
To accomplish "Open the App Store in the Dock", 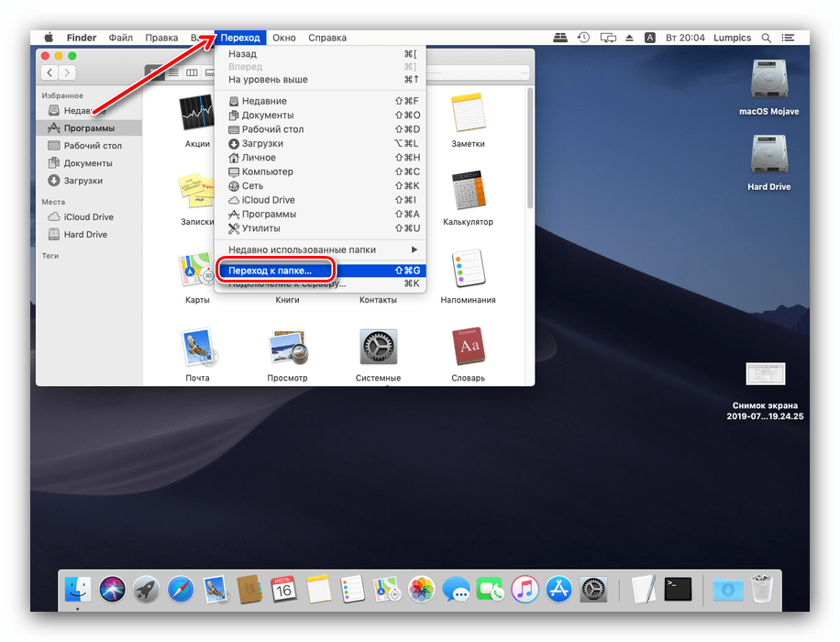I will (x=558, y=588).
